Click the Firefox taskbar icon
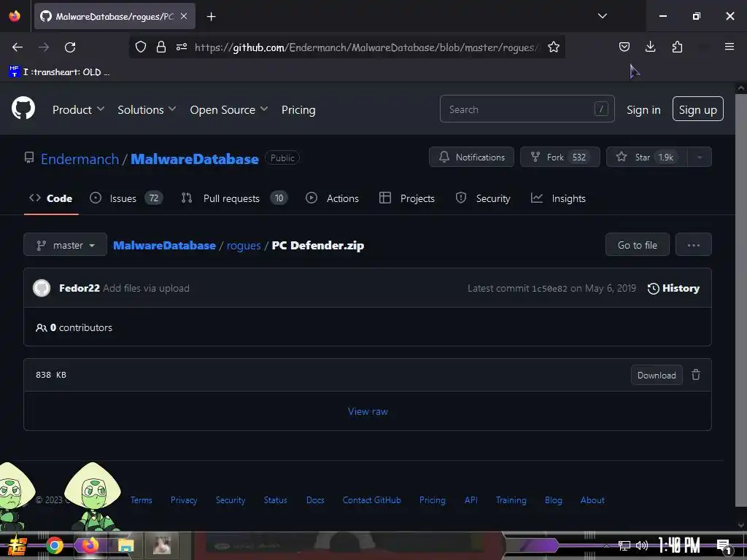 90,545
